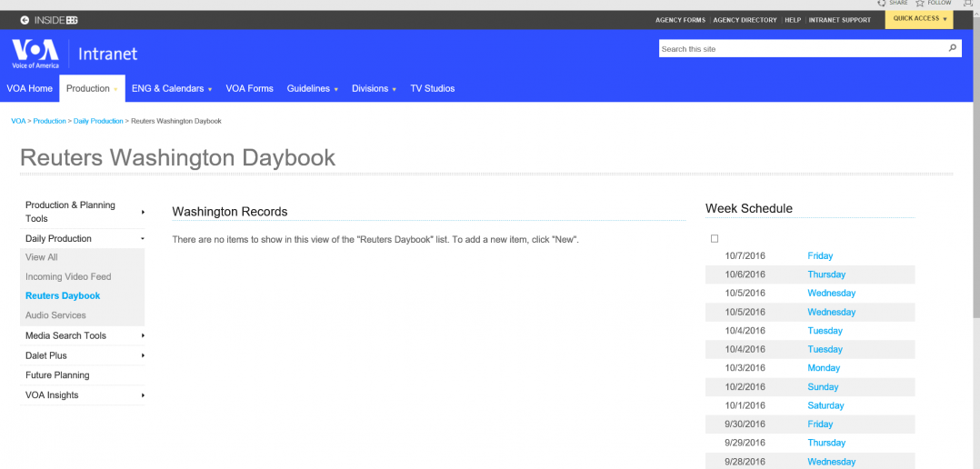Open Sunday link for 10/2/2016
This screenshot has width=980, height=469.
pyautogui.click(x=823, y=386)
